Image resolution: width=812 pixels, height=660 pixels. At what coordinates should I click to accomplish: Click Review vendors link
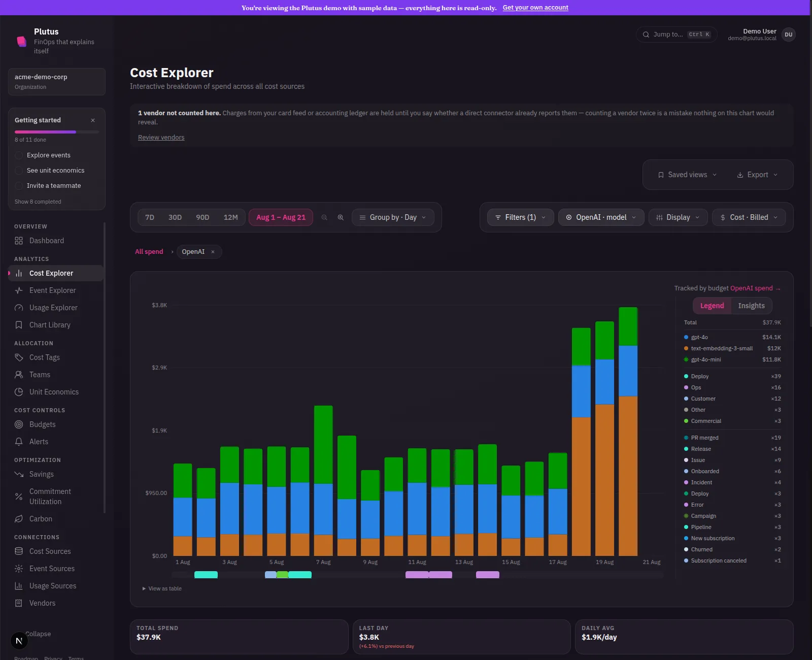click(161, 138)
